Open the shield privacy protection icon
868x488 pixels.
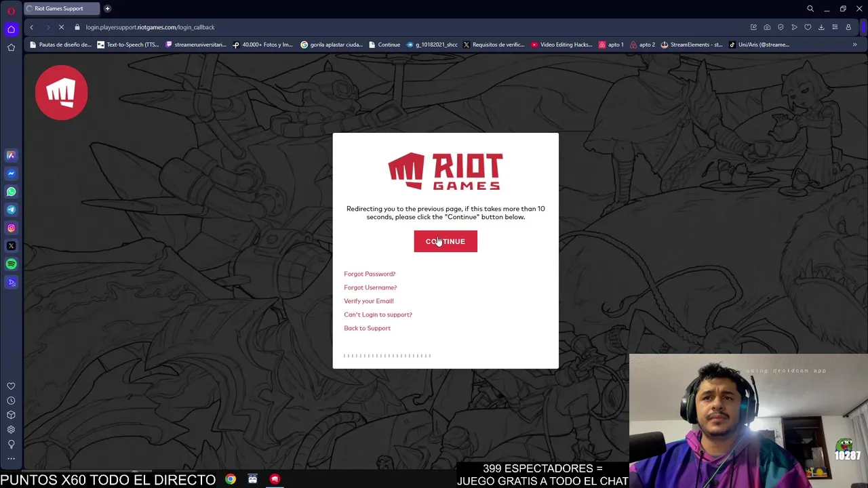pos(781,27)
